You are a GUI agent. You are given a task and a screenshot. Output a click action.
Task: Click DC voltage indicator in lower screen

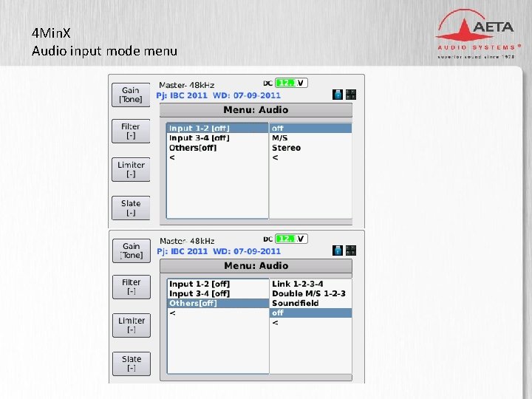click(x=291, y=239)
